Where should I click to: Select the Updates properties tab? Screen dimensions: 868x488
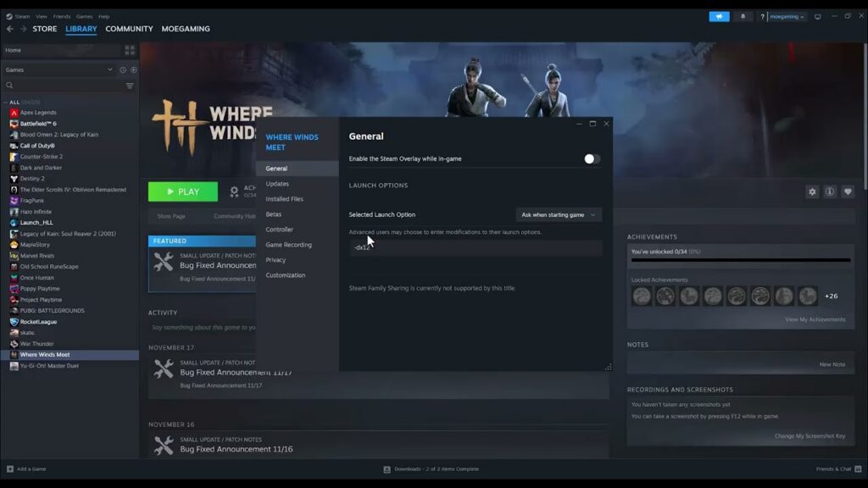[x=277, y=184]
